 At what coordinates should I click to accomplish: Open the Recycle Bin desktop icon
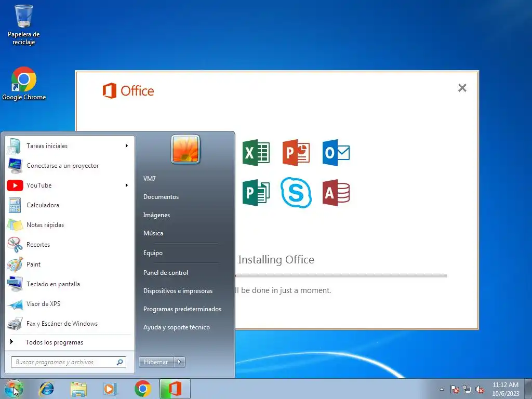24,25
